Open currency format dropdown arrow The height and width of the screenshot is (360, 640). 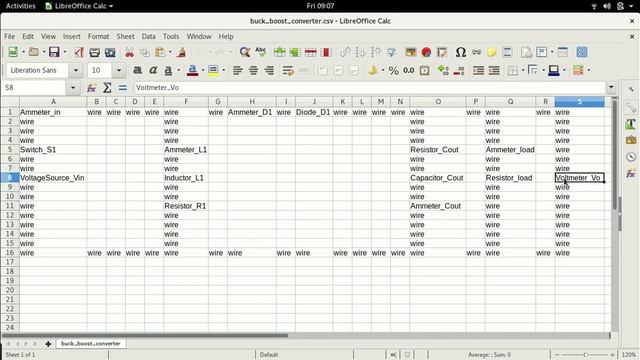pos(382,70)
